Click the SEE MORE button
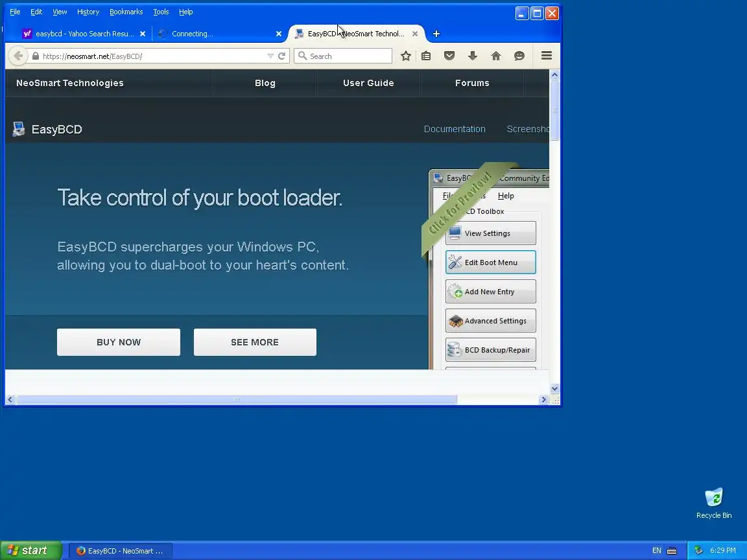 click(x=255, y=342)
